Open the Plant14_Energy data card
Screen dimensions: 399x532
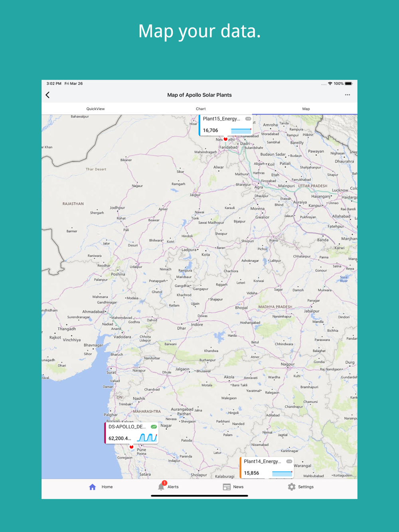pos(267,467)
